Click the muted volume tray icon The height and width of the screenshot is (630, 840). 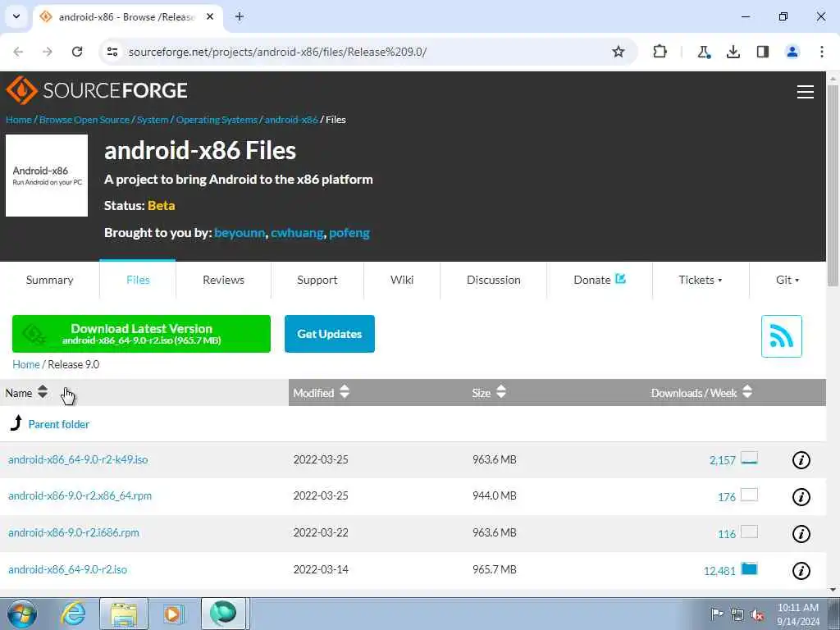click(757, 614)
